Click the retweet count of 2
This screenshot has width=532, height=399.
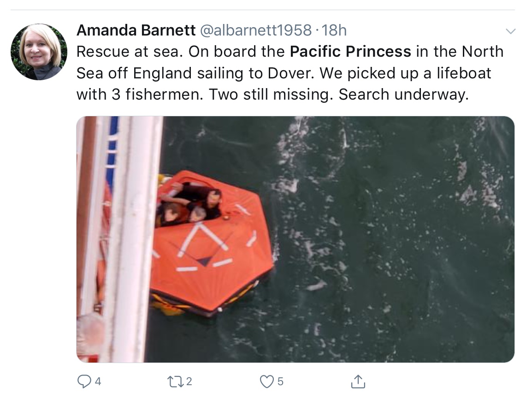pyautogui.click(x=189, y=381)
